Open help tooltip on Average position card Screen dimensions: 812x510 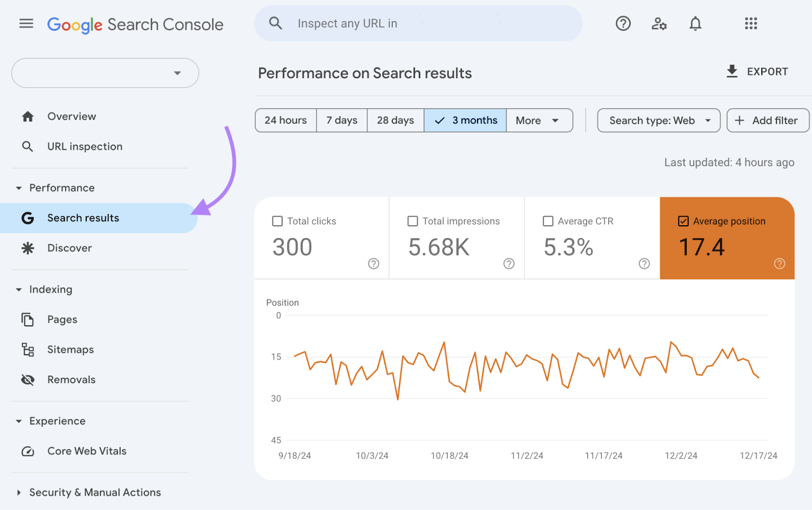780,263
